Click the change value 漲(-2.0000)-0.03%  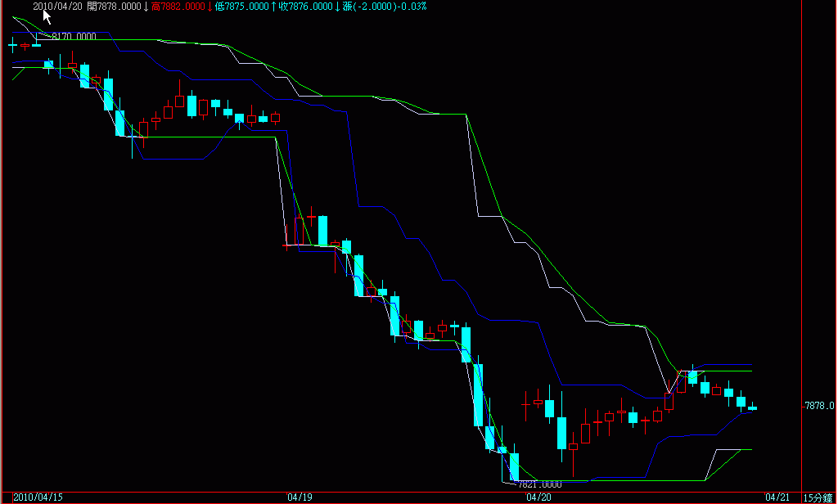(385, 7)
